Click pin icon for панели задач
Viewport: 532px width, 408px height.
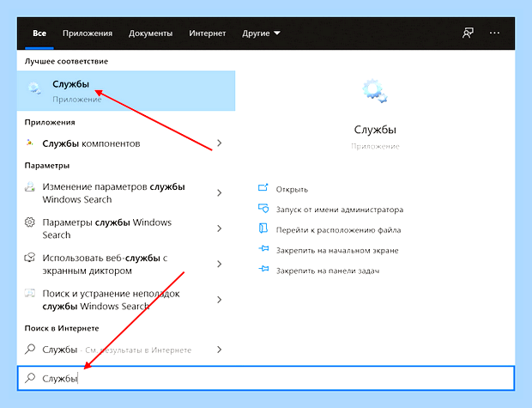tap(263, 269)
